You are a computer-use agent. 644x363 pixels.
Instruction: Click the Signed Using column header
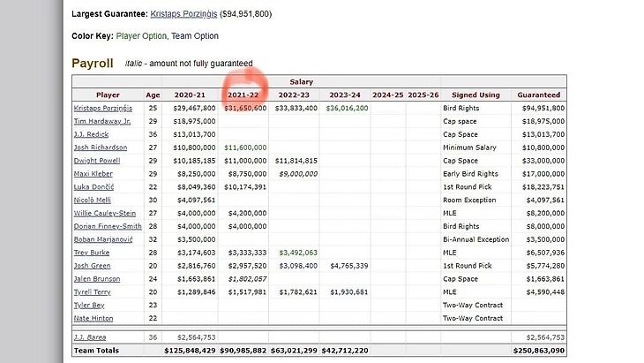point(475,95)
